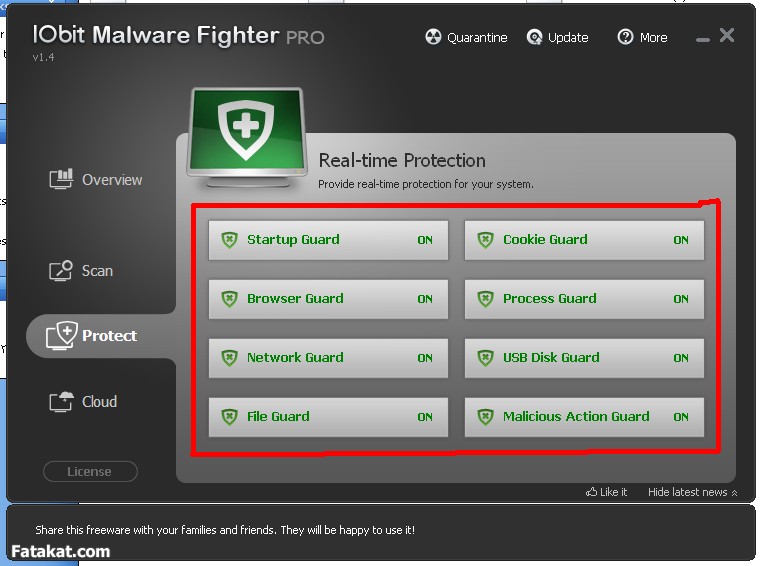Click the USB Disk Guard shield icon
Image resolution: width=762 pixels, height=566 pixels.
[485, 358]
